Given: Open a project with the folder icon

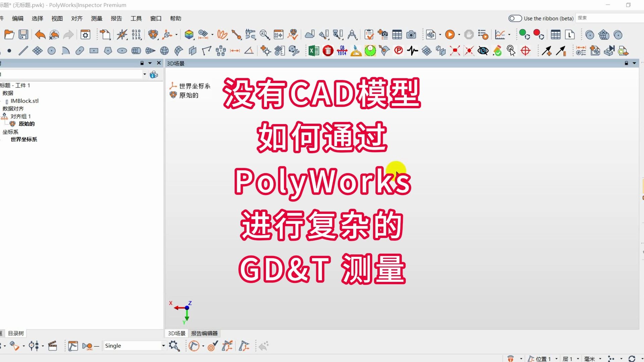Looking at the screenshot, I should click(x=9, y=35).
